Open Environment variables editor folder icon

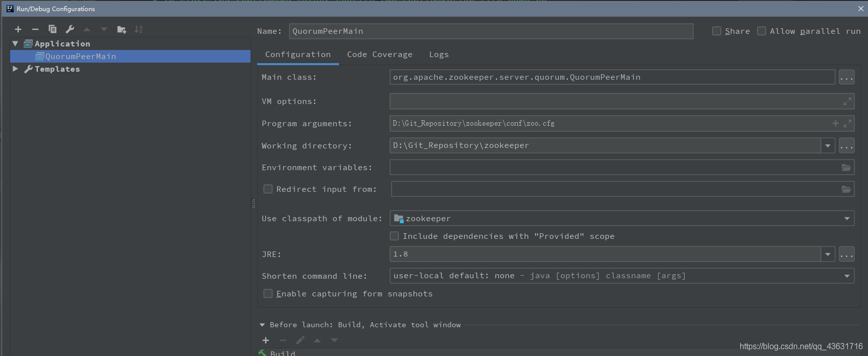tap(846, 168)
